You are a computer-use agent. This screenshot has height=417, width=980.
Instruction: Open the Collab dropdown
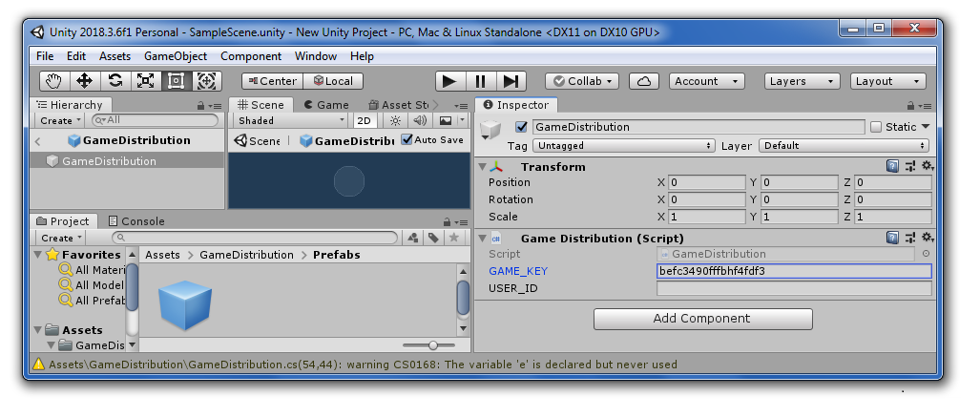[582, 81]
